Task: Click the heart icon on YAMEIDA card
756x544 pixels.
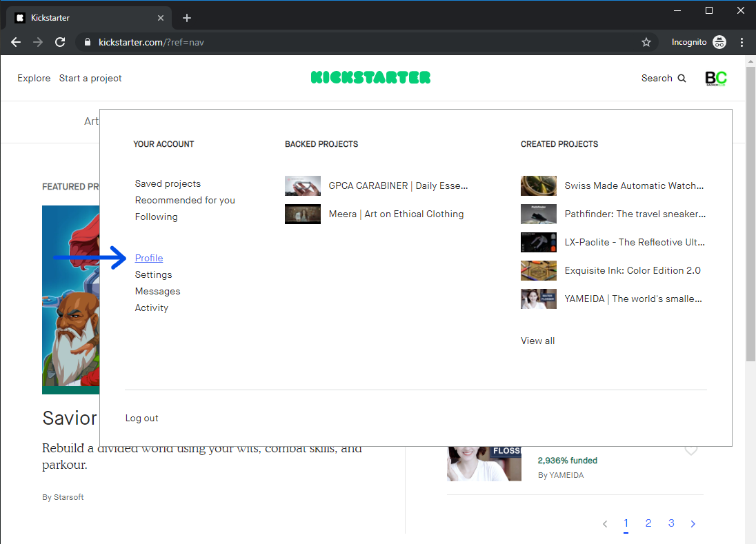Action: (x=691, y=450)
